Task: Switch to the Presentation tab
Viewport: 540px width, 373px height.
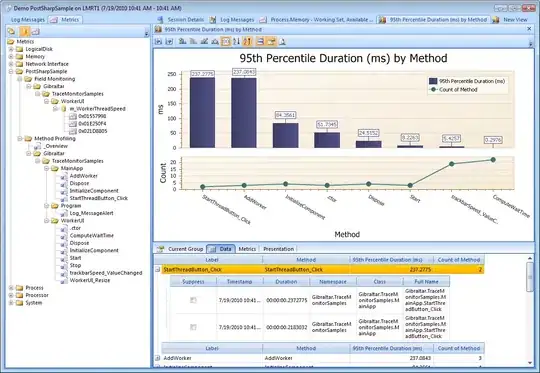Action: click(279, 249)
